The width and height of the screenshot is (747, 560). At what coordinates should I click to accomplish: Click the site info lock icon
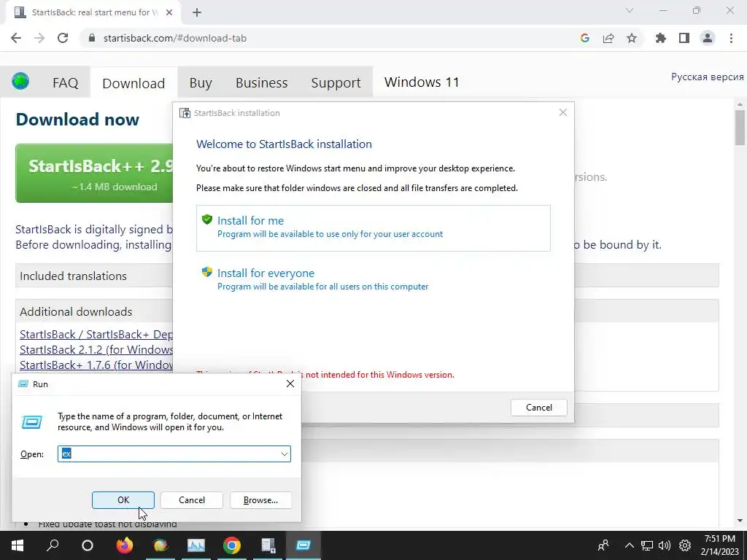click(x=92, y=38)
